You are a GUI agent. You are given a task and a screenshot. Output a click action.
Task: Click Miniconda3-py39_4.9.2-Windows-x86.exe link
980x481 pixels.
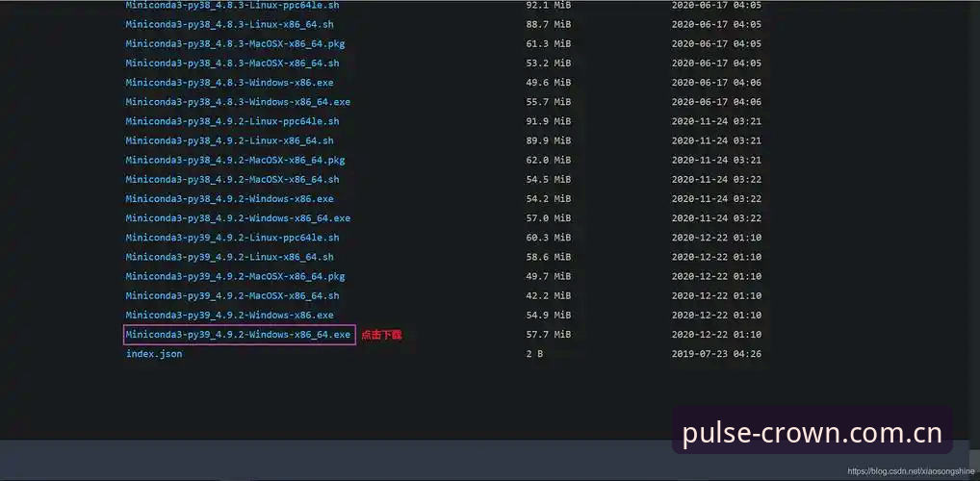point(229,316)
